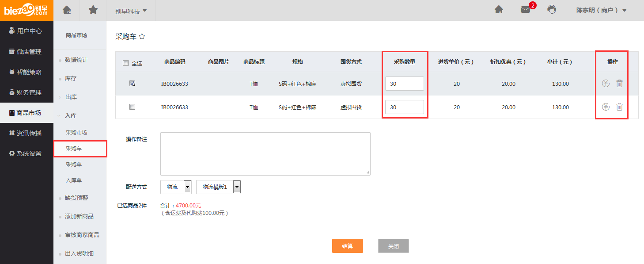644x264 pixels.
Task: Open favorites star icon in top bar
Action: pos(93,10)
